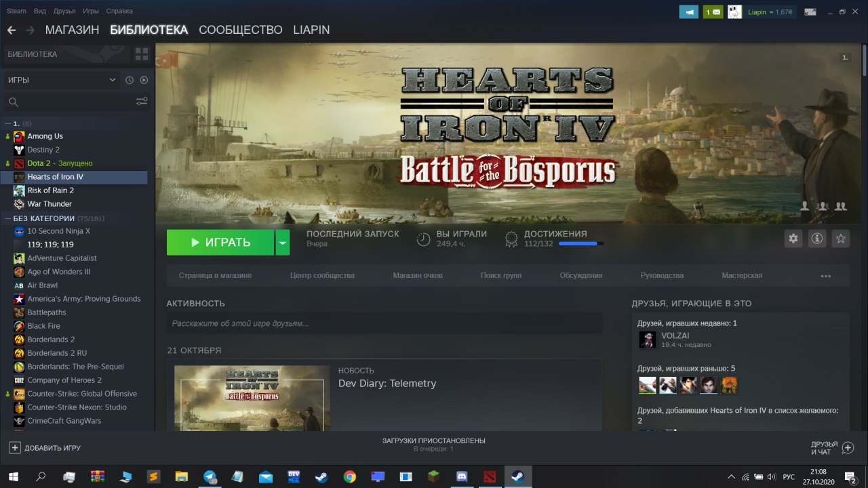868x488 pixels.
Task: Open the Windows notification center
Action: tap(850, 476)
